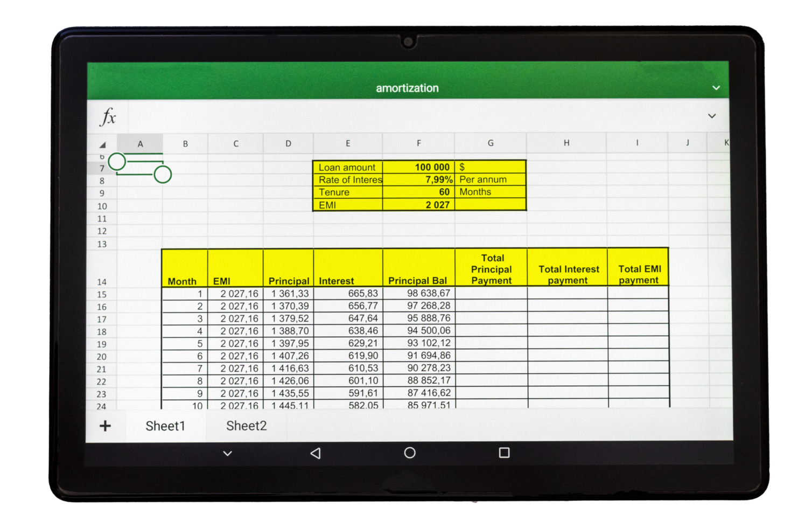812x528 pixels.
Task: Select principal cell 1 435,55
Action: pyautogui.click(x=288, y=393)
